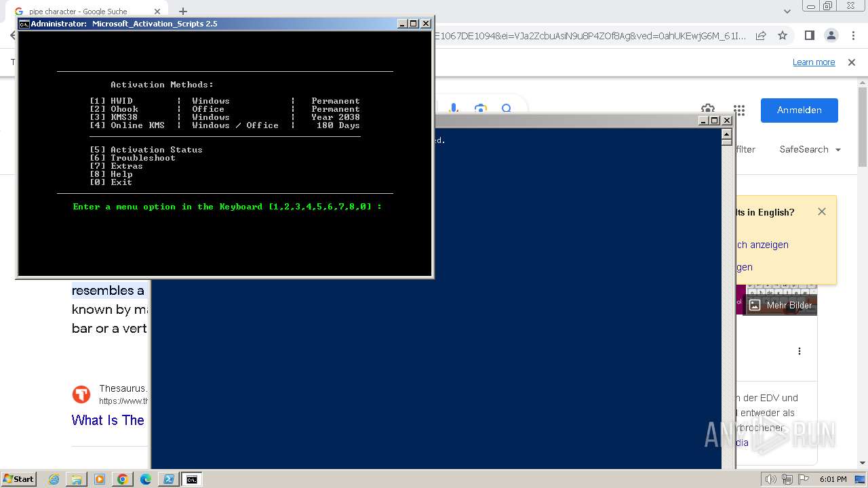Toggle the Chrome side panel
This screenshot has width=868, height=488.
(x=809, y=36)
